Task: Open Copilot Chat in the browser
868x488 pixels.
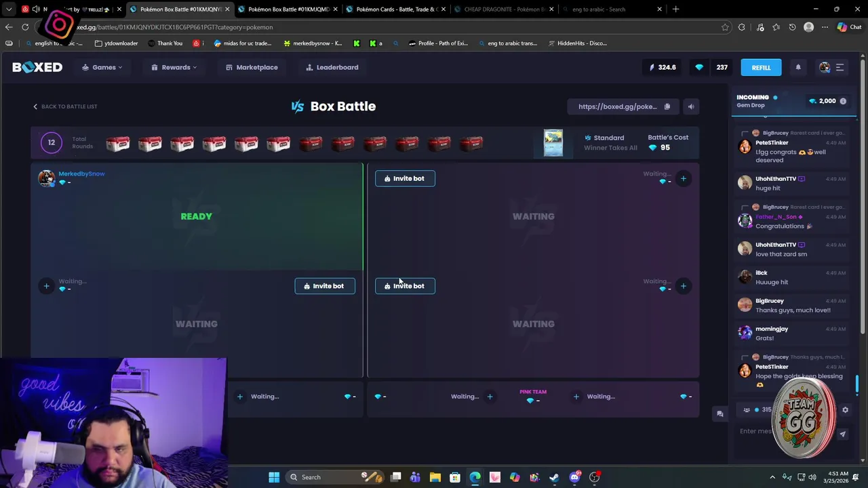Action: click(849, 27)
